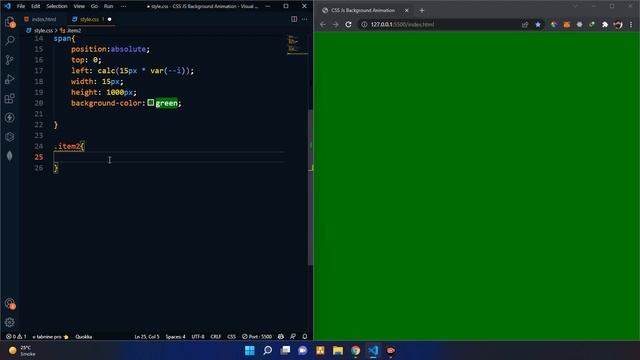Open the Accounts menu in the activity bar
The width and height of the screenshot is (640, 360).
click(10, 304)
